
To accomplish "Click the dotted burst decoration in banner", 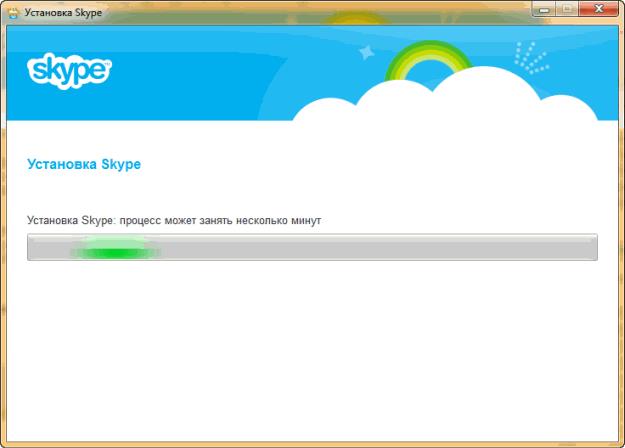I will point(530,58).
